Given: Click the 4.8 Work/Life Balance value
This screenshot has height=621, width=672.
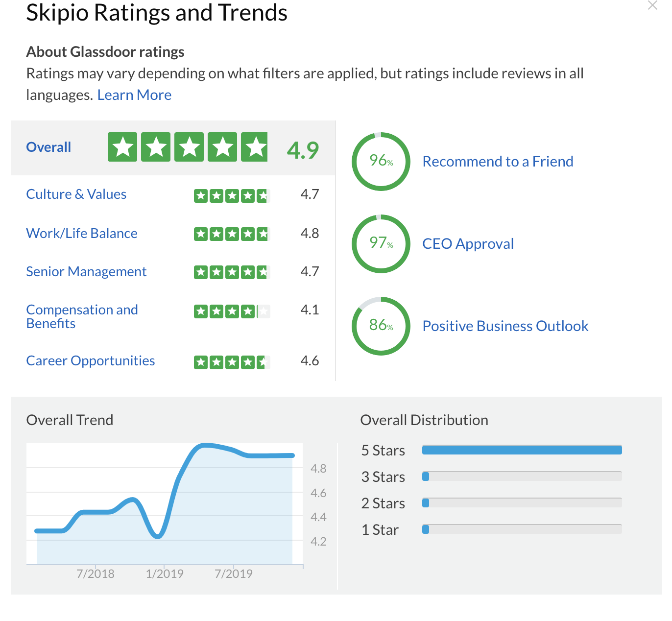Looking at the screenshot, I should [310, 234].
